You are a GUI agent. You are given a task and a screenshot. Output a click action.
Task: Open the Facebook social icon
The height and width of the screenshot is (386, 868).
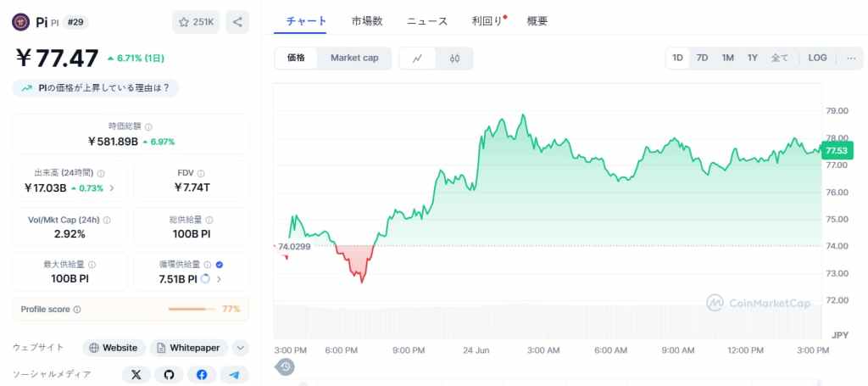point(202,375)
